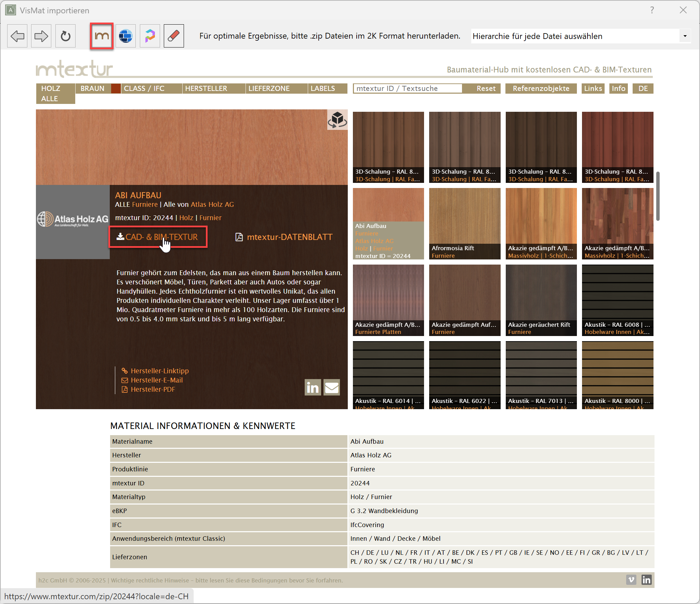Click the Reset button
700x604 pixels.
(486, 88)
